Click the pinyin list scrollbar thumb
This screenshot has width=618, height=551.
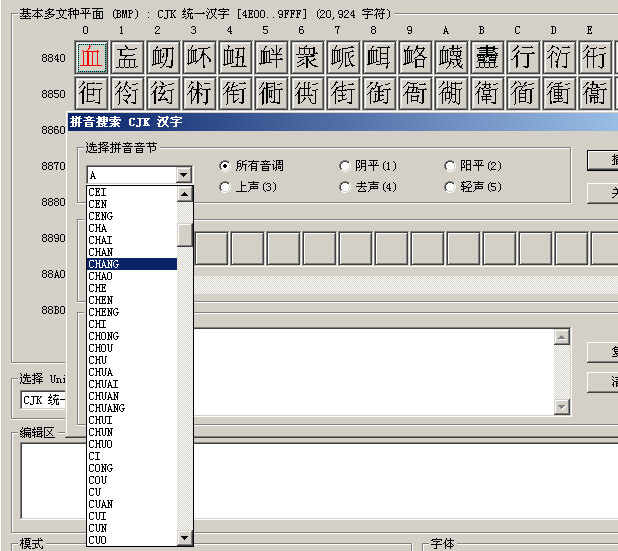[x=185, y=235]
